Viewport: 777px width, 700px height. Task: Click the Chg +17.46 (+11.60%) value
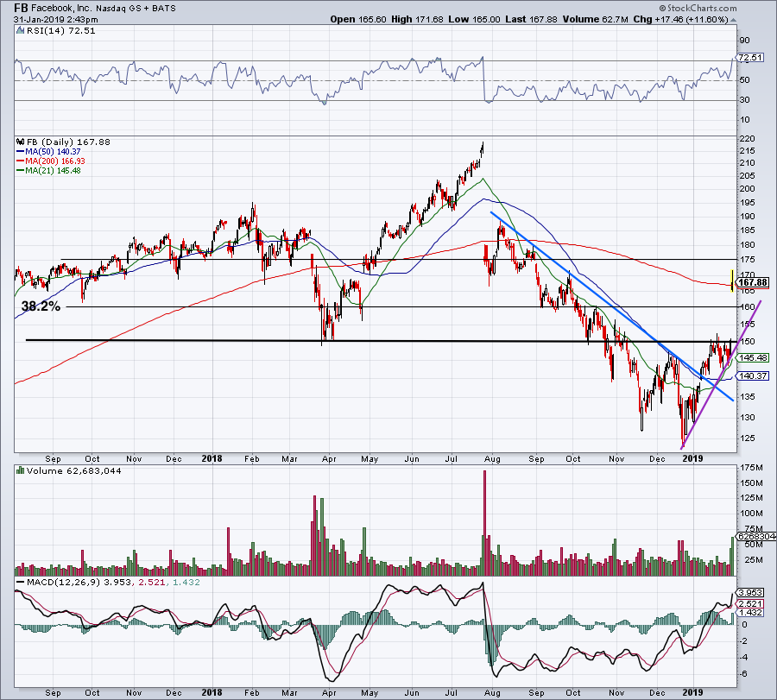point(680,19)
